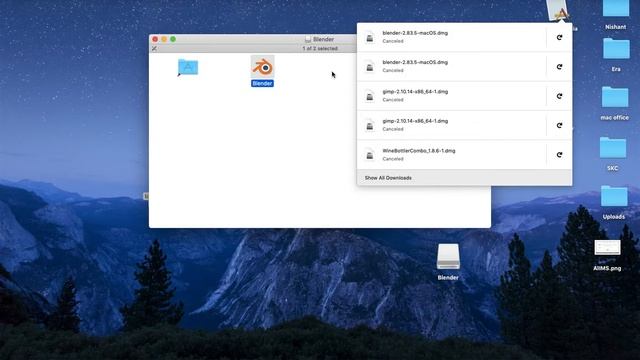Viewport: 640px width, 360px height.
Task: Click Show All Downloads
Action: [388, 178]
